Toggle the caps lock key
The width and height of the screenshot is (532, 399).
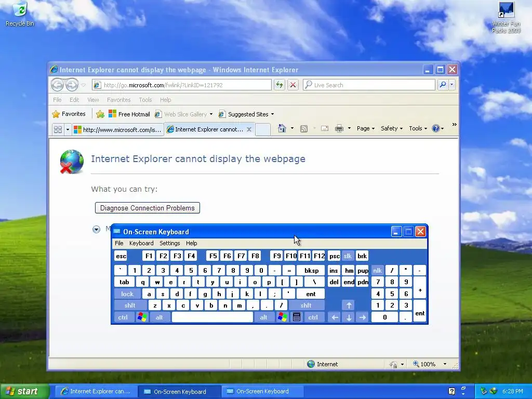[127, 294]
